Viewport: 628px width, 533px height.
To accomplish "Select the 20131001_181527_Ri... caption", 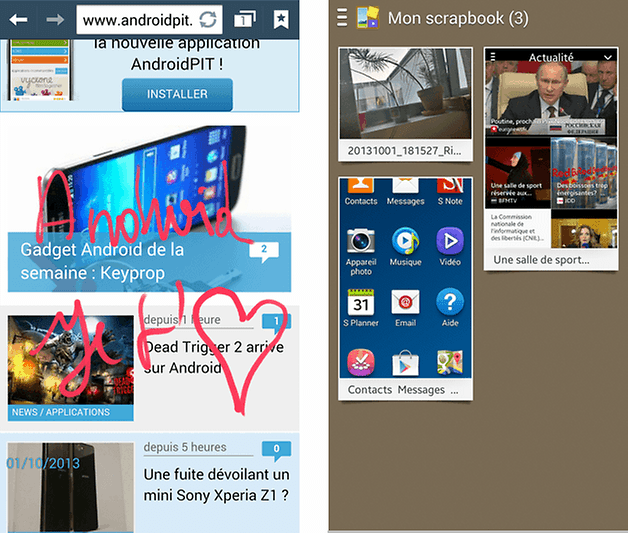I will [405, 151].
